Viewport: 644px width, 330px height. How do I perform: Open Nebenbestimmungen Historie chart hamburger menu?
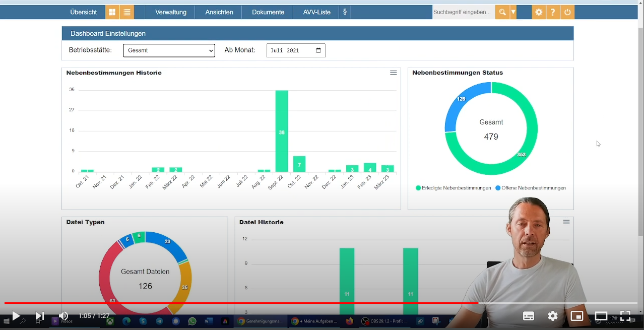click(394, 73)
